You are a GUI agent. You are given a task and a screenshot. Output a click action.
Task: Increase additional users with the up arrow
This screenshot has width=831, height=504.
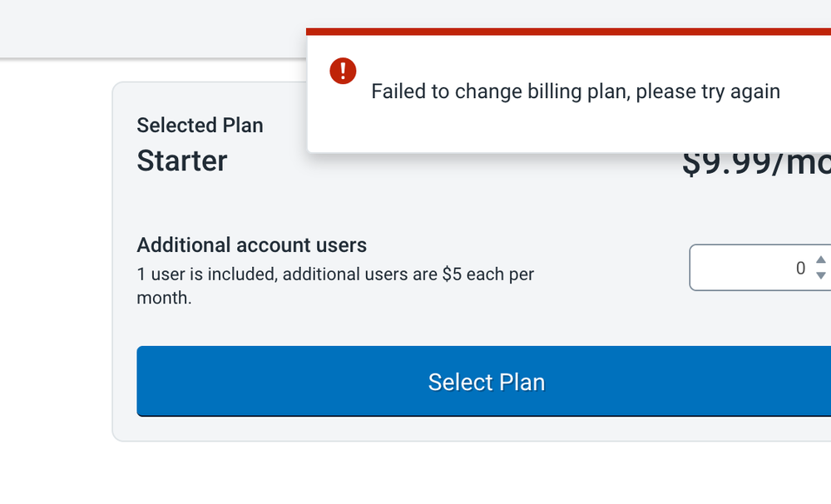click(x=820, y=259)
